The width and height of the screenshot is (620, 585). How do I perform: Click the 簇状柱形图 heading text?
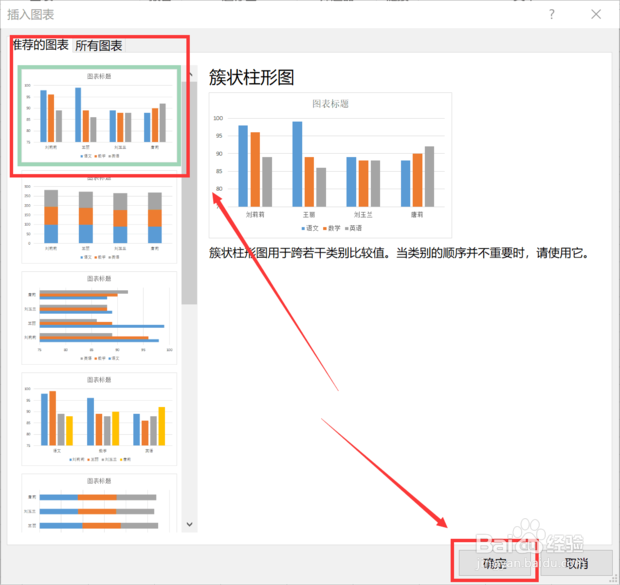(x=251, y=77)
